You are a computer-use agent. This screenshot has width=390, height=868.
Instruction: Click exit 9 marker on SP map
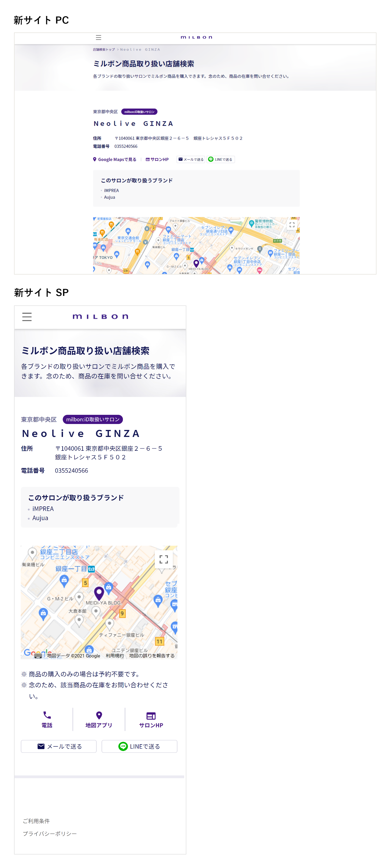(122, 614)
